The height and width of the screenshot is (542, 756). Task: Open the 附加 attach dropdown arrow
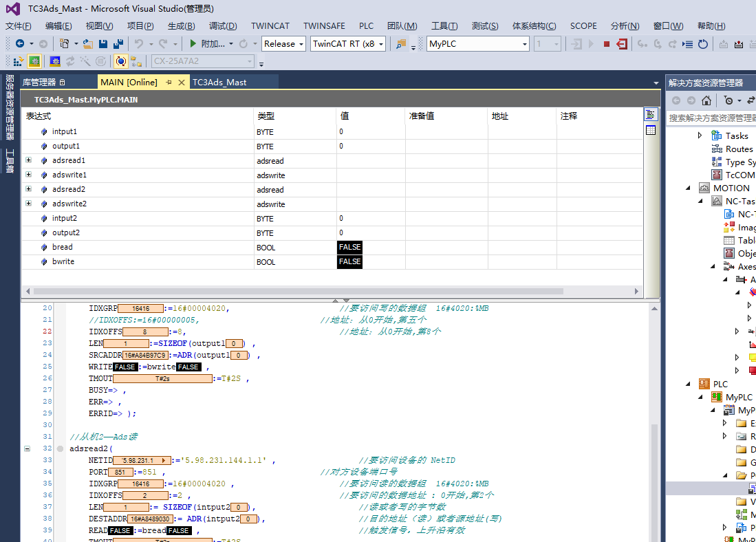(231, 44)
